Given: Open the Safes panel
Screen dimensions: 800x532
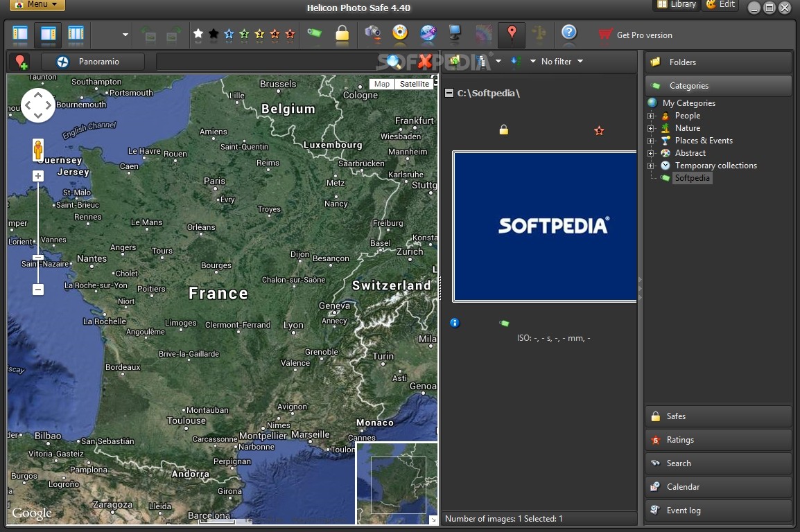Looking at the screenshot, I should [718, 416].
